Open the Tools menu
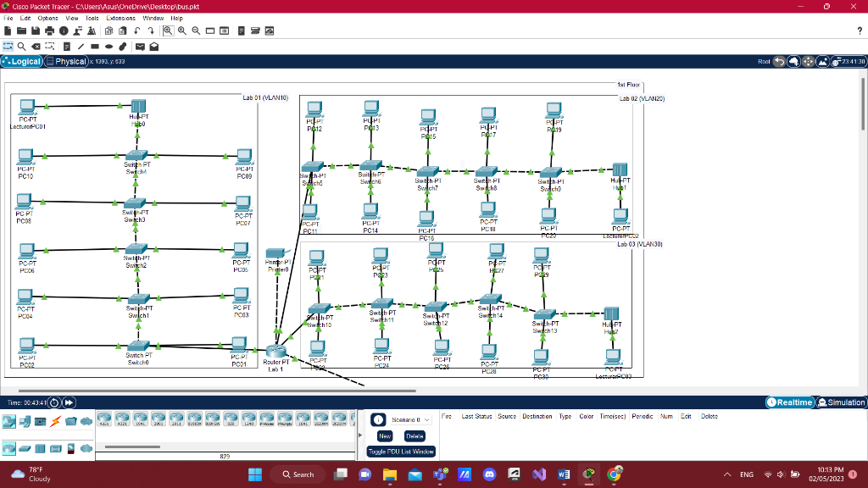The height and width of the screenshot is (488, 868). [x=92, y=19]
